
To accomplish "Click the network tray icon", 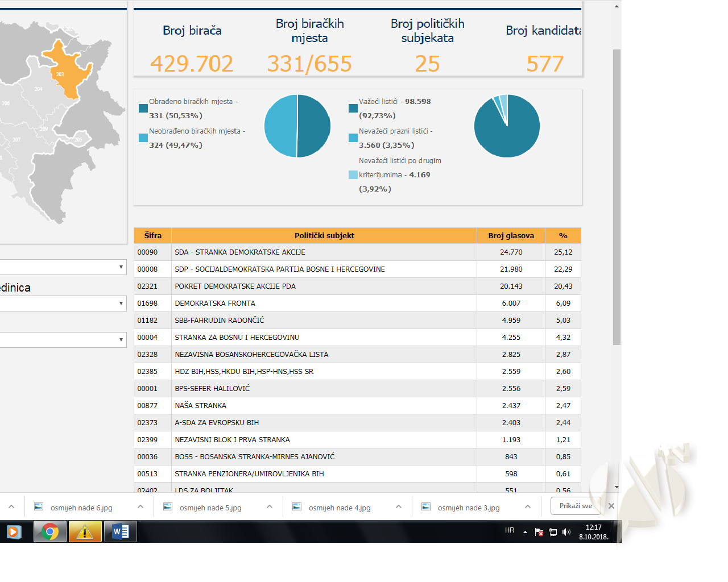I will point(552,532).
